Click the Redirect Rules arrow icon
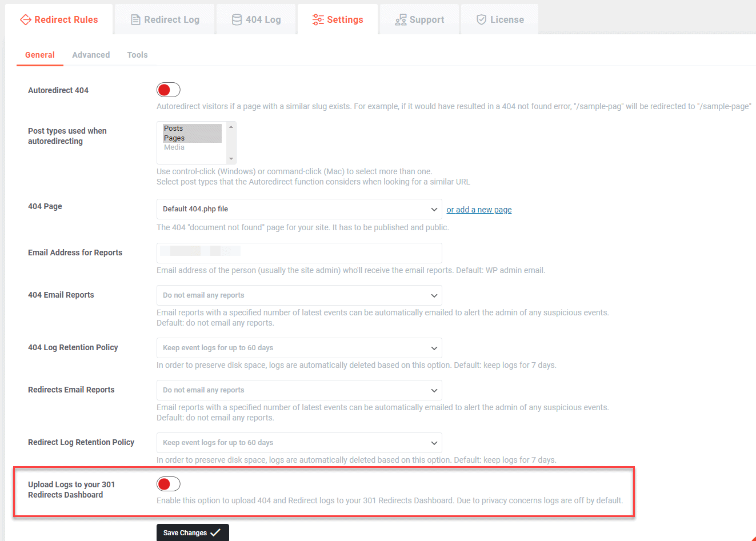Viewport: 756px width, 541px height. [26, 19]
